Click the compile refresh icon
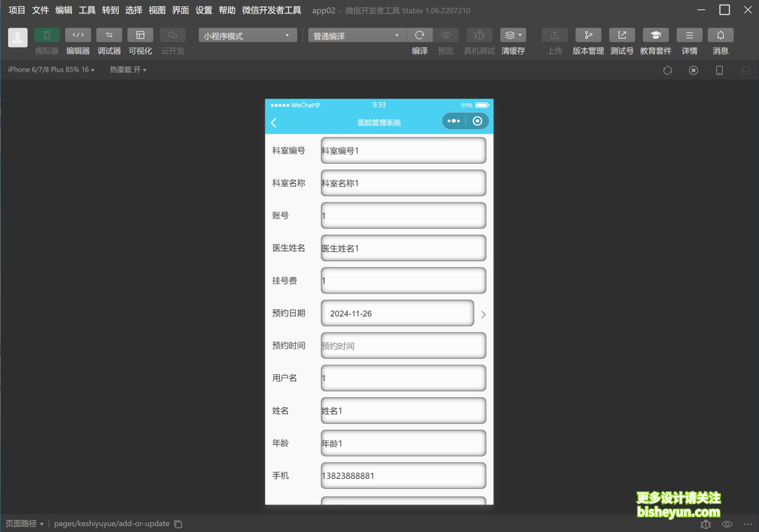Viewport: 759px width, 532px height. [420, 35]
